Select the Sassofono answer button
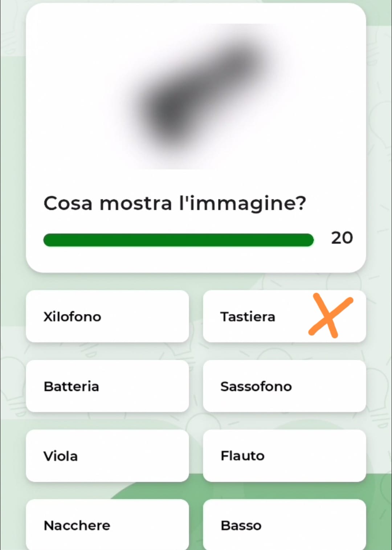The width and height of the screenshot is (392, 550). coord(284,386)
